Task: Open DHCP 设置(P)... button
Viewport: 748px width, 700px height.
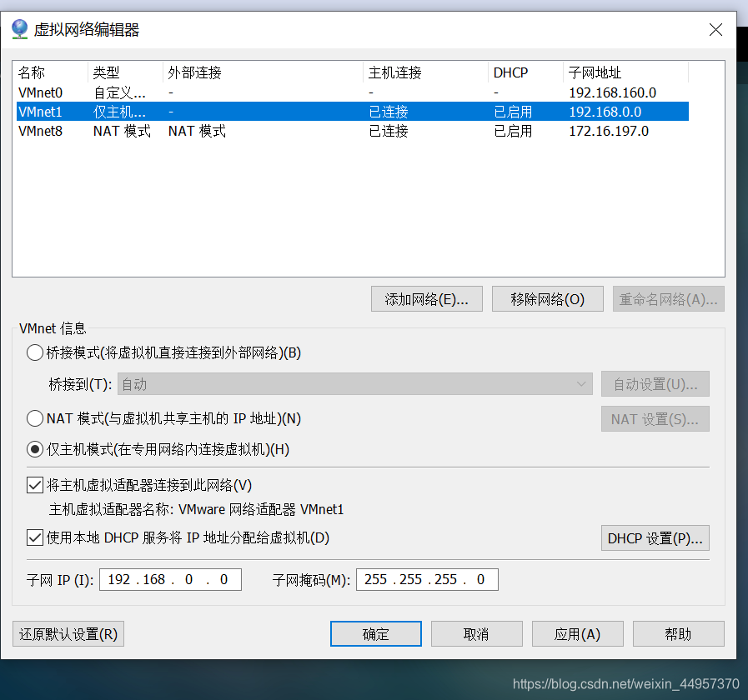Action: pyautogui.click(x=655, y=537)
